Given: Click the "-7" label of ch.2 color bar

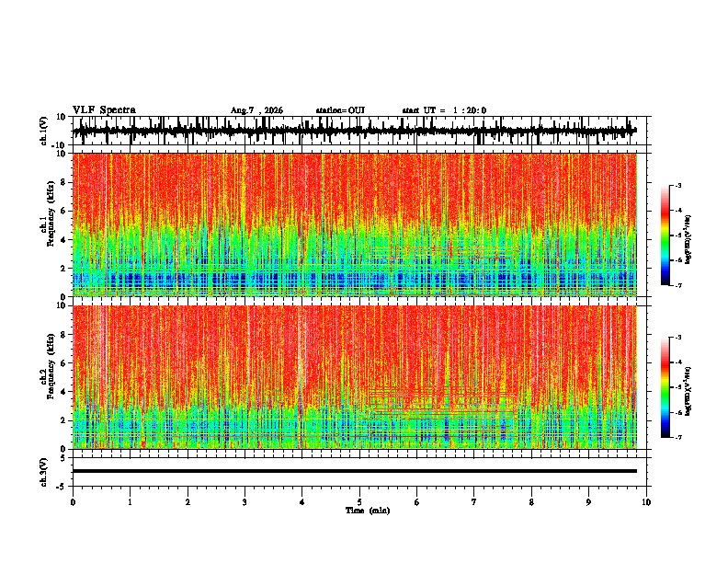Looking at the screenshot, I should [x=677, y=437].
